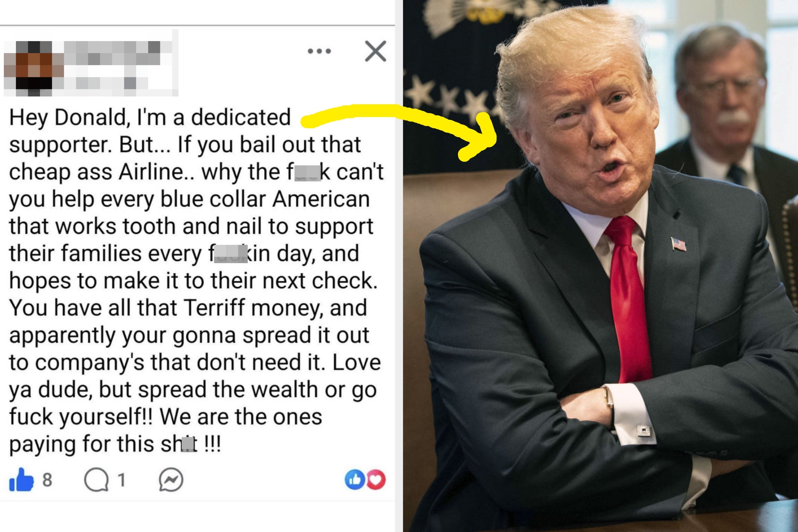The width and height of the screenshot is (798, 532).
Task: Dismiss the post with the X icon
Action: [375, 51]
